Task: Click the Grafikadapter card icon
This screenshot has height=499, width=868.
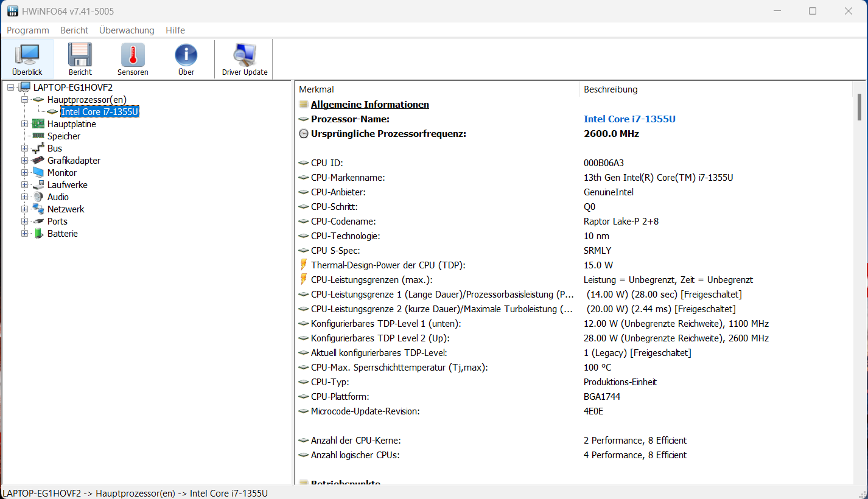Action: click(38, 160)
